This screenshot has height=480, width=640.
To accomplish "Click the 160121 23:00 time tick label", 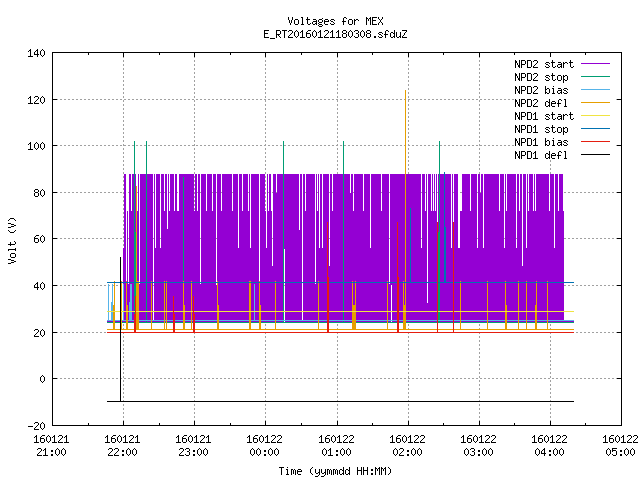I will click(193, 446).
